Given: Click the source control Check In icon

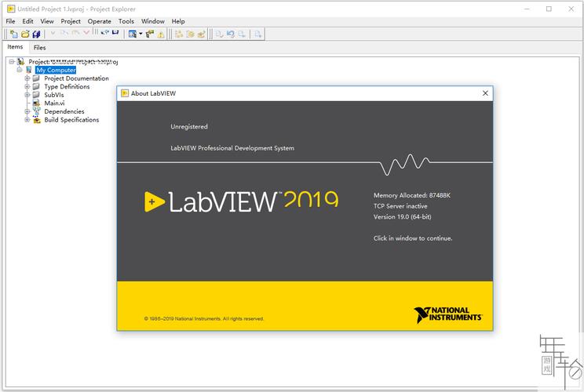Looking at the screenshot, I should tap(242, 34).
